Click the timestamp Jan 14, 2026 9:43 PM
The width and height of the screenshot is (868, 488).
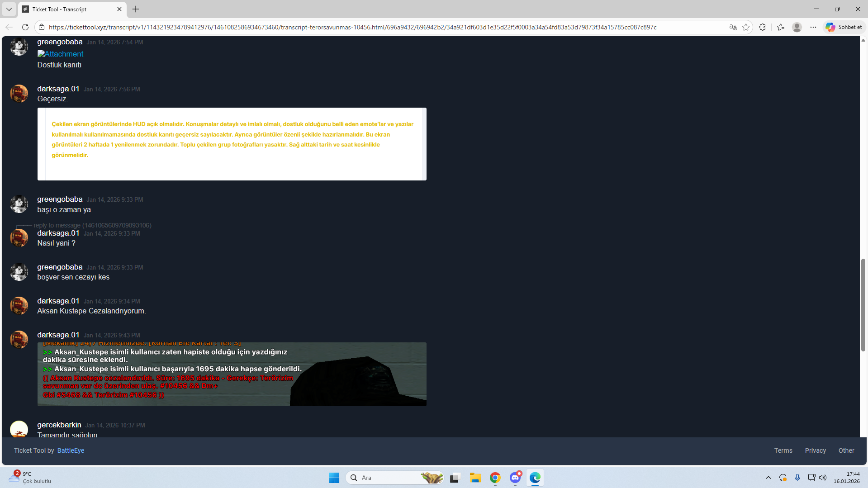(112, 336)
